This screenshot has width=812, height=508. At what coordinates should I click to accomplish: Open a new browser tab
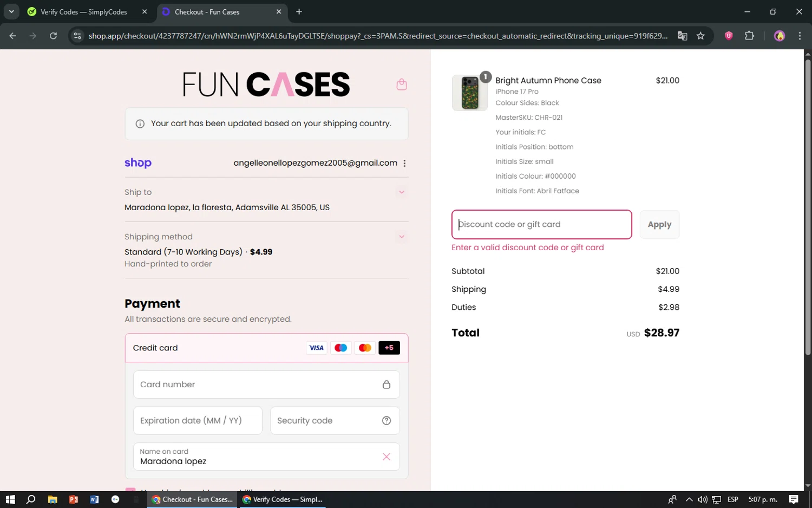click(x=299, y=12)
